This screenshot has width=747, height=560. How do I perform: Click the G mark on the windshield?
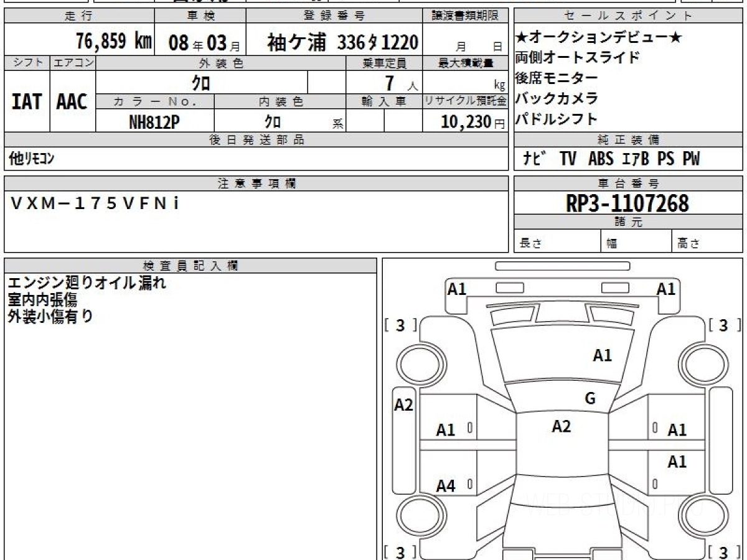(x=590, y=398)
